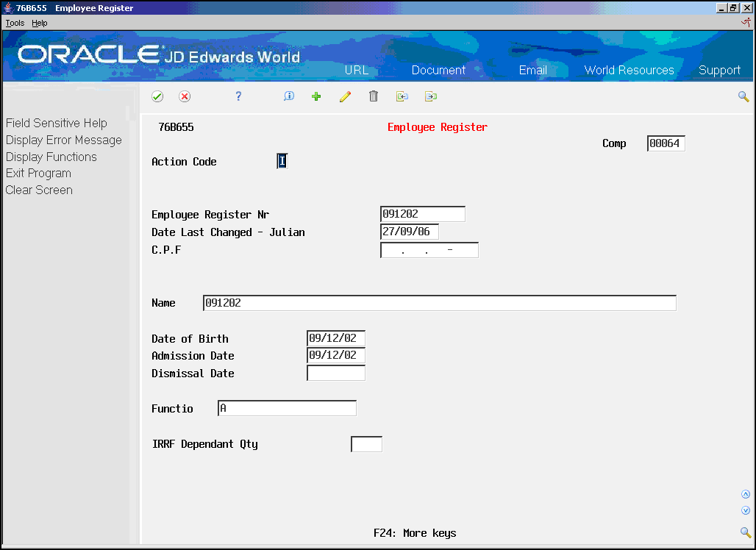Image resolution: width=756 pixels, height=550 pixels.
Task: Click the Java icon in title bar
Action: point(8,7)
